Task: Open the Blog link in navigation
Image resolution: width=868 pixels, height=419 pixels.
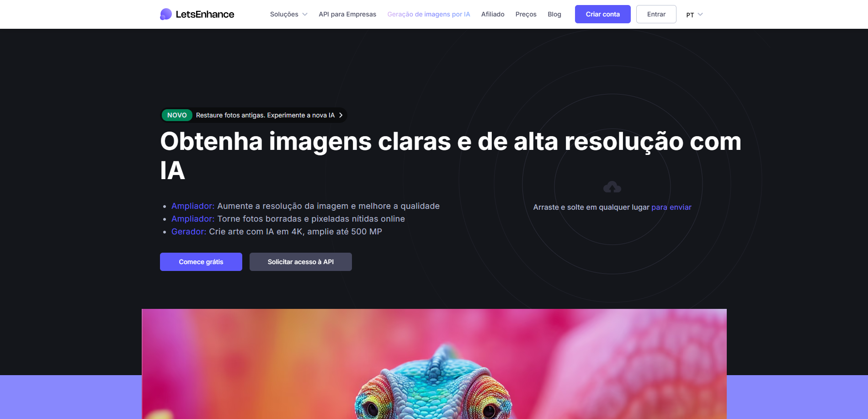Action: click(x=554, y=14)
